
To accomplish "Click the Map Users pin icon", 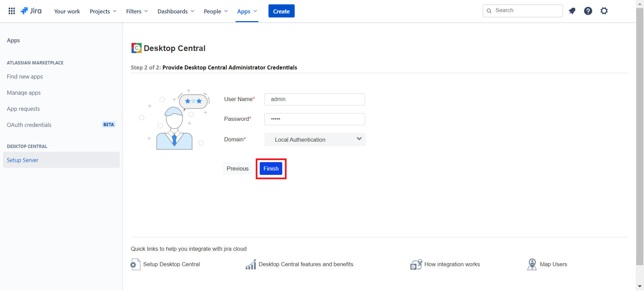I will (x=532, y=264).
